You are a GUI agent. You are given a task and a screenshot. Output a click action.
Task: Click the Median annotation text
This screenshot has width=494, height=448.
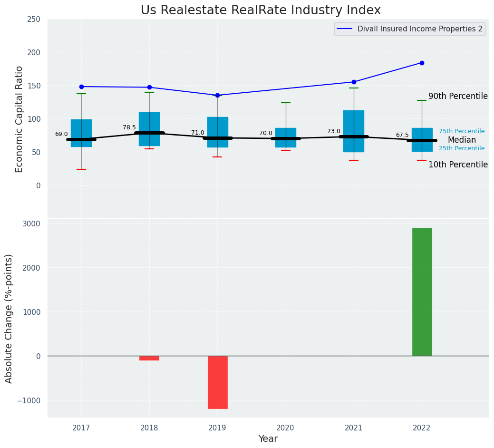click(461, 140)
